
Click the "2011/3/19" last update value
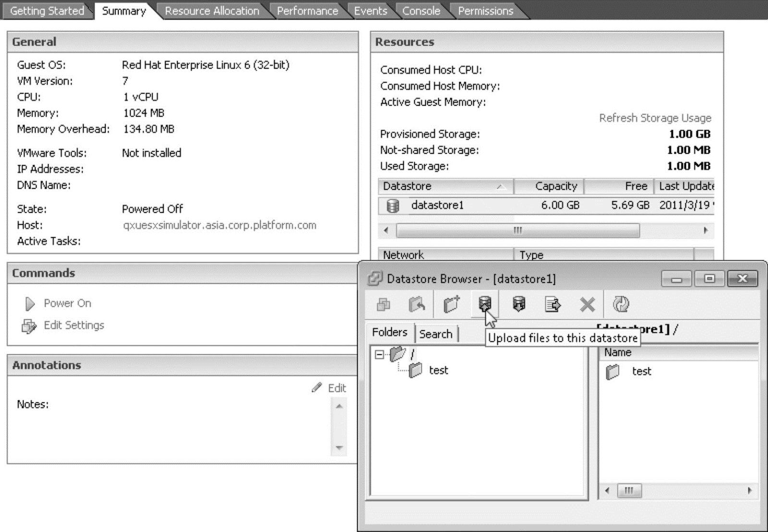coord(684,206)
